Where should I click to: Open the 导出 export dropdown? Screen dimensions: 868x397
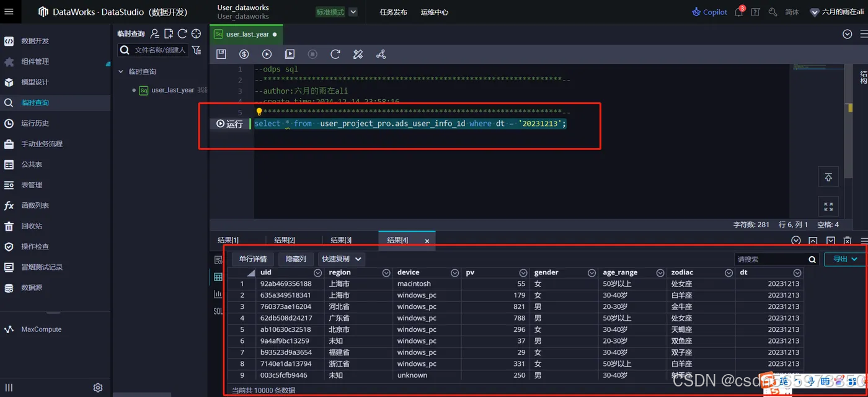coord(843,259)
